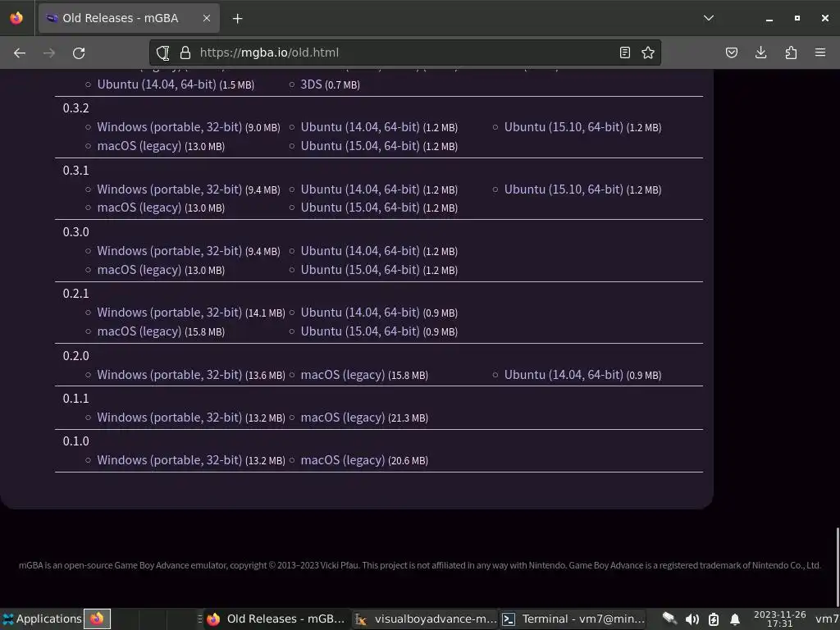
Task: Select the 0.3.2 version heading
Action: coord(76,107)
